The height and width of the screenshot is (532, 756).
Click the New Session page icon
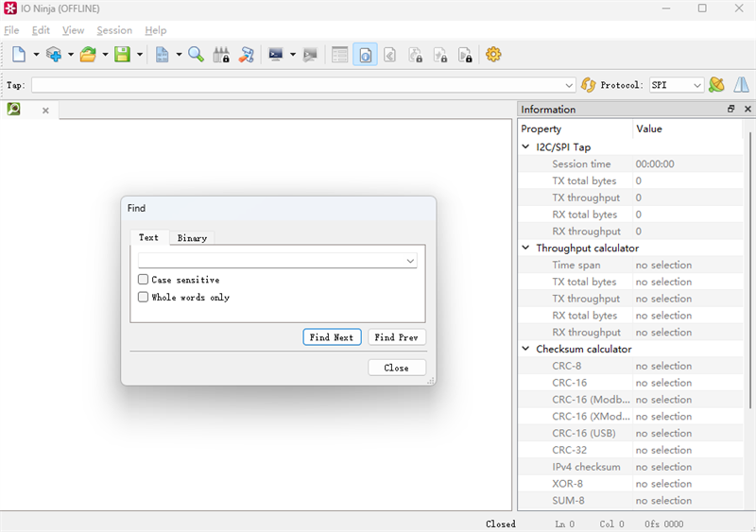click(x=19, y=55)
